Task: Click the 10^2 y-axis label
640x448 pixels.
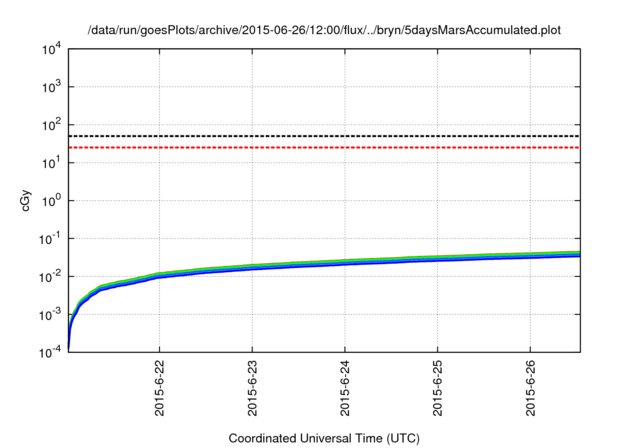Action: (51, 124)
